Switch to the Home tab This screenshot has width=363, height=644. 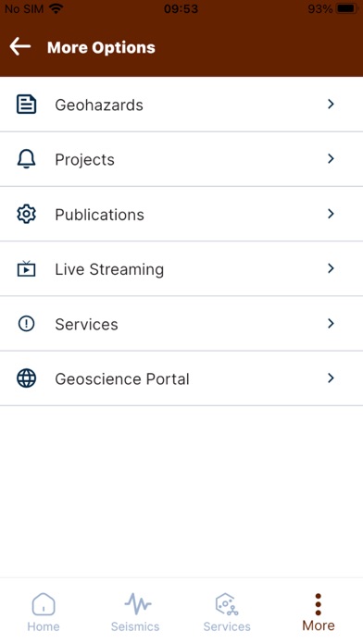(44, 612)
